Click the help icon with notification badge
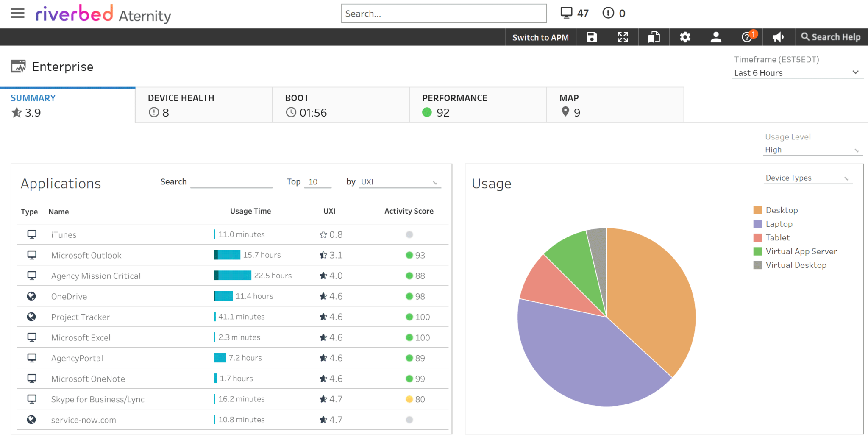 [x=747, y=37]
